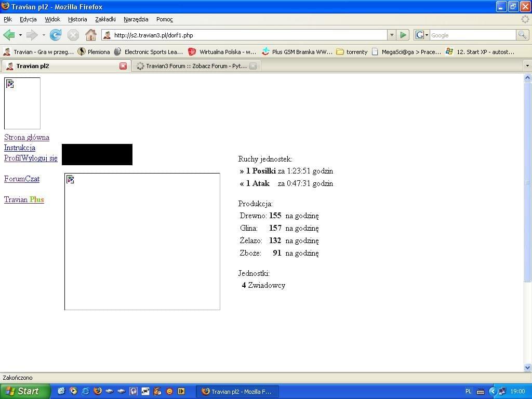Go back with the green Back arrow

(x=9, y=35)
